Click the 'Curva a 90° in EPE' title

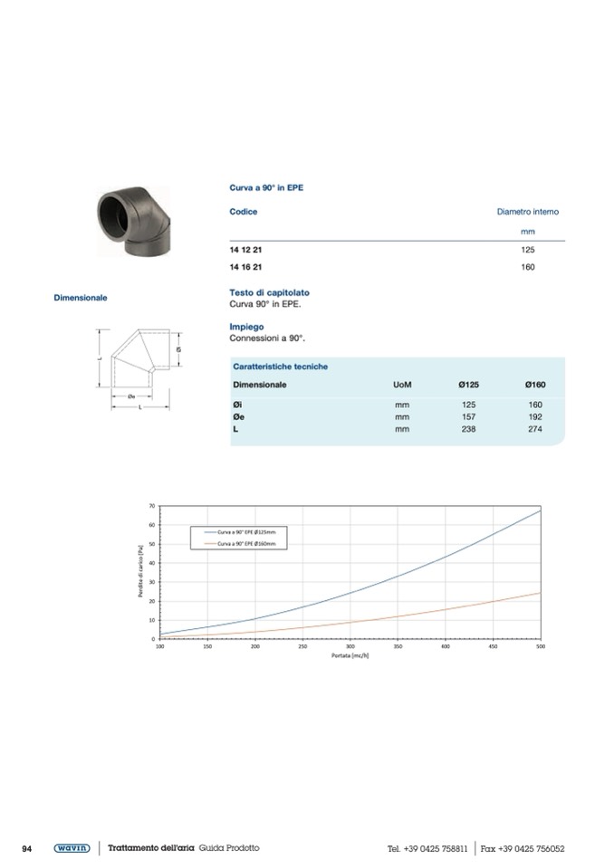pos(266,188)
